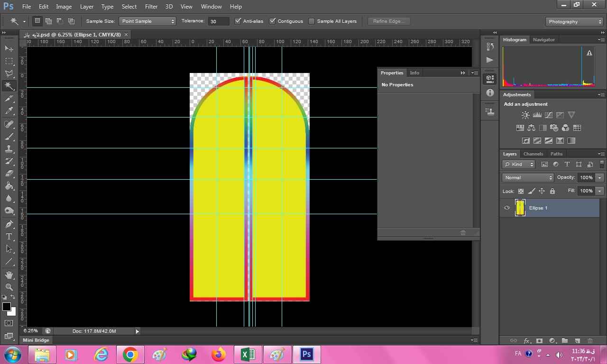Open the layer blend mode dropdown
The image size is (607, 364).
528,178
